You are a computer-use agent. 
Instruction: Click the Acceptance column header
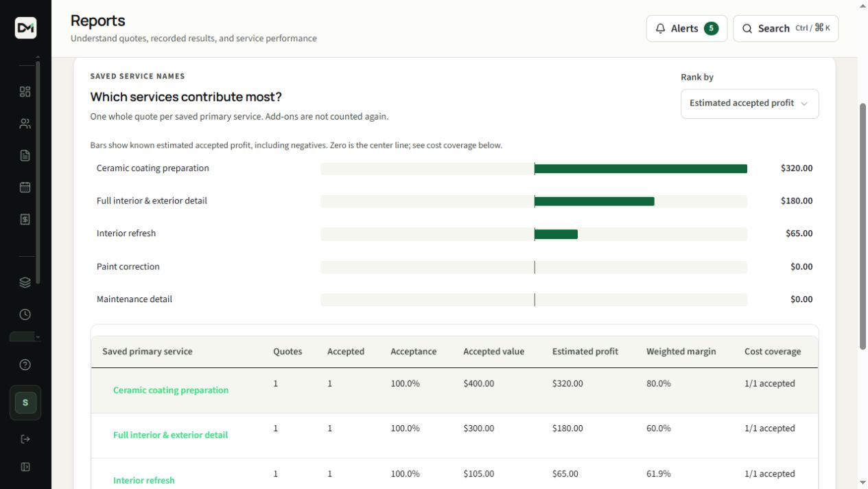tap(414, 351)
